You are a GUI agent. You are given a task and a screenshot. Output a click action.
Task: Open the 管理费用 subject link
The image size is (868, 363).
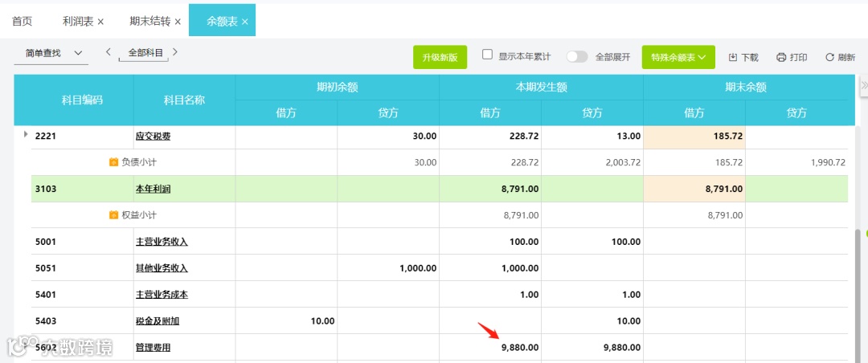click(x=153, y=348)
